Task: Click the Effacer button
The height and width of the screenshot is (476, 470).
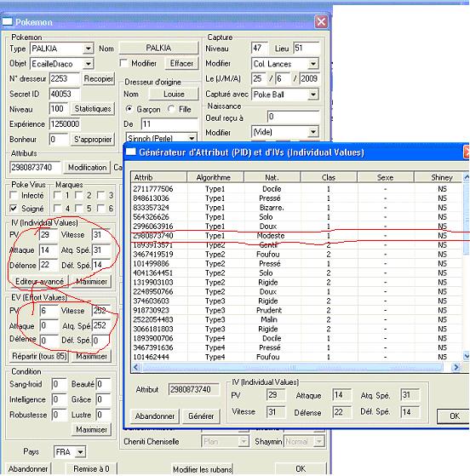Action: (181, 63)
